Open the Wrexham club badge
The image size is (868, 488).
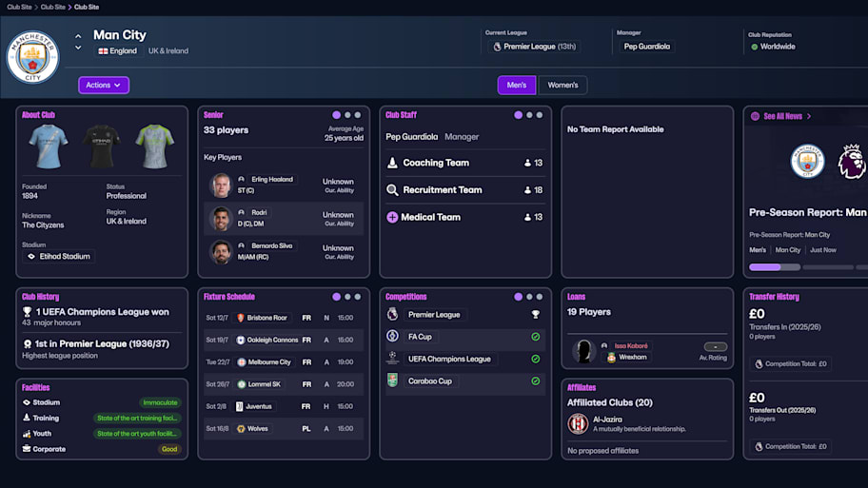tap(611, 358)
